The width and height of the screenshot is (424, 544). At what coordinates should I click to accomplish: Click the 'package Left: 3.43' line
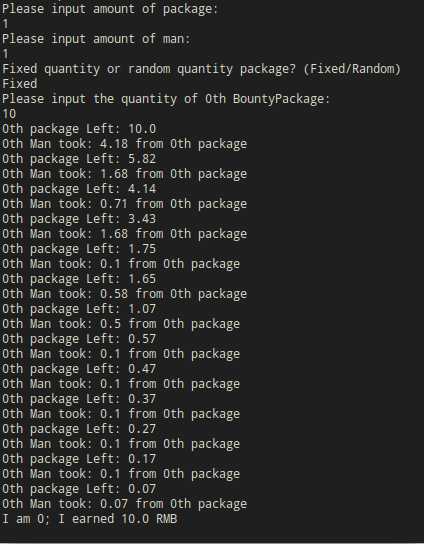[79, 219]
